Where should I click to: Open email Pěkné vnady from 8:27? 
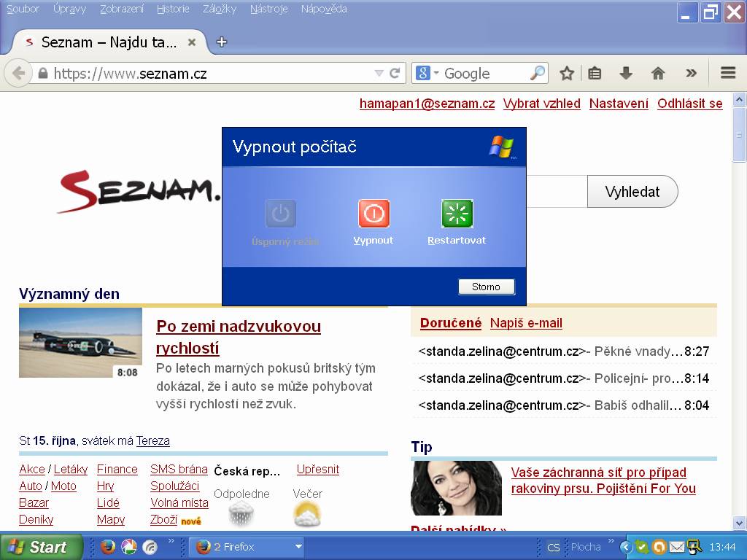click(x=564, y=351)
